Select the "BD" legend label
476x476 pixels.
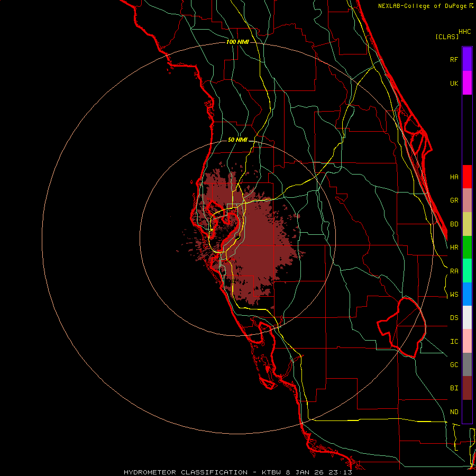454,224
